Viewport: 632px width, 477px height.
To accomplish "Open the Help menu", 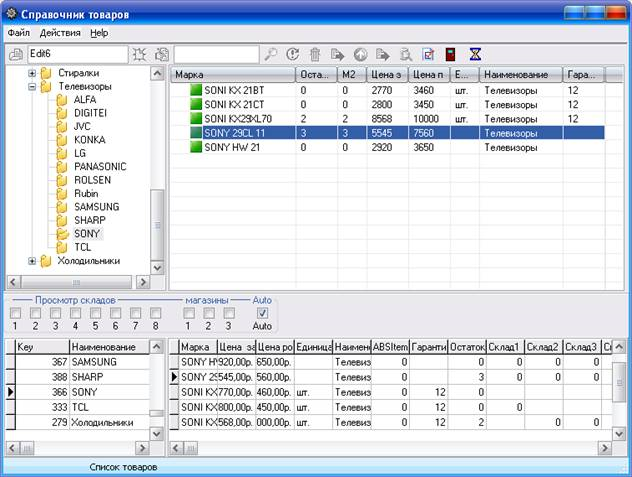I will [99, 33].
